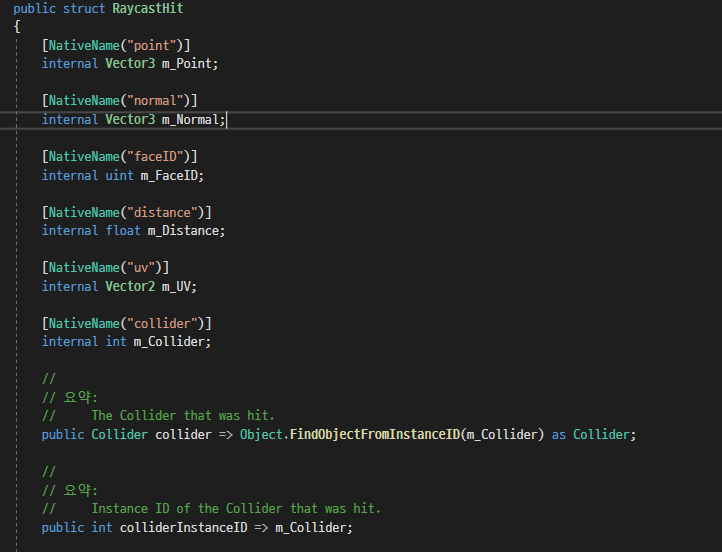Click the "uv" string literal

click(141, 267)
